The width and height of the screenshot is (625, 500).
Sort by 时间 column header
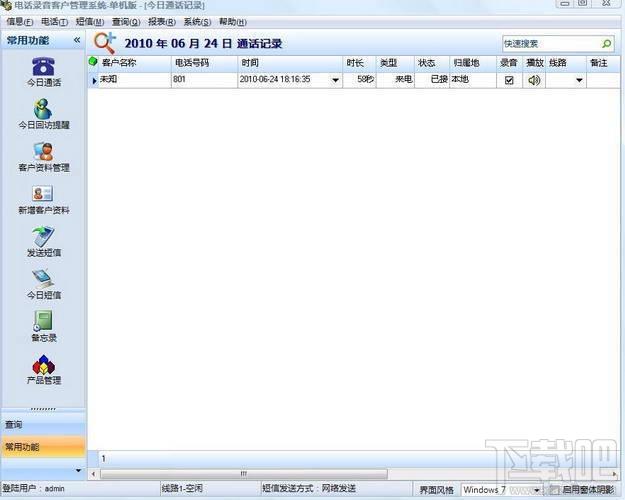coord(290,63)
